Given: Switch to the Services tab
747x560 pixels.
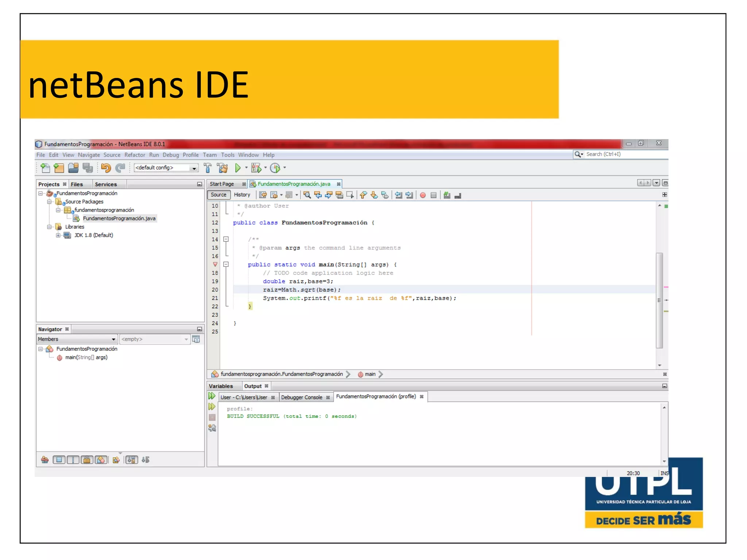Looking at the screenshot, I should (106, 184).
